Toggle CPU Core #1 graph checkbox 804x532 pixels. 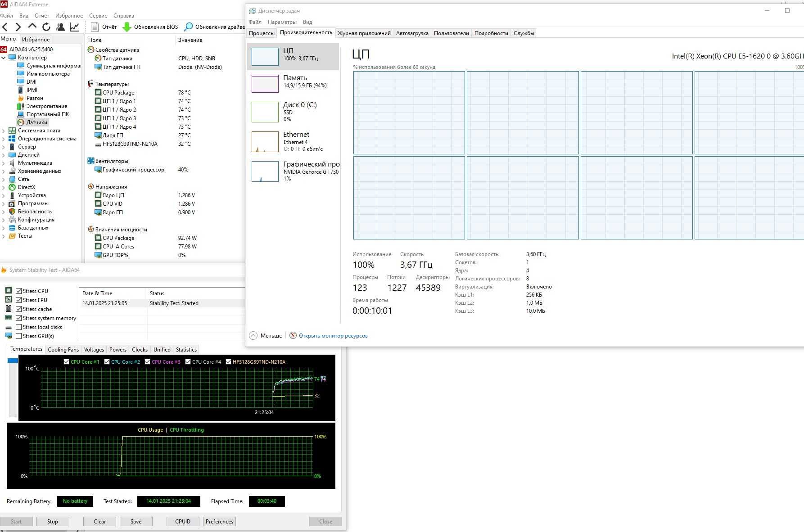coord(67,362)
